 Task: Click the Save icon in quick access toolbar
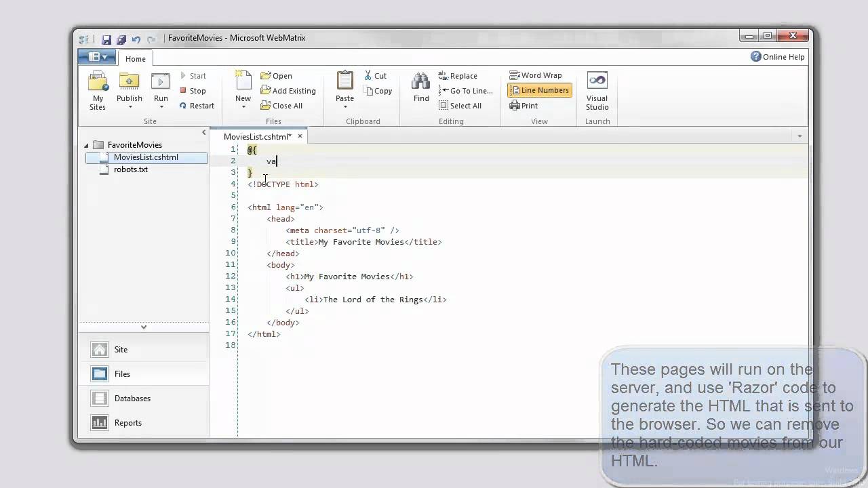[106, 39]
